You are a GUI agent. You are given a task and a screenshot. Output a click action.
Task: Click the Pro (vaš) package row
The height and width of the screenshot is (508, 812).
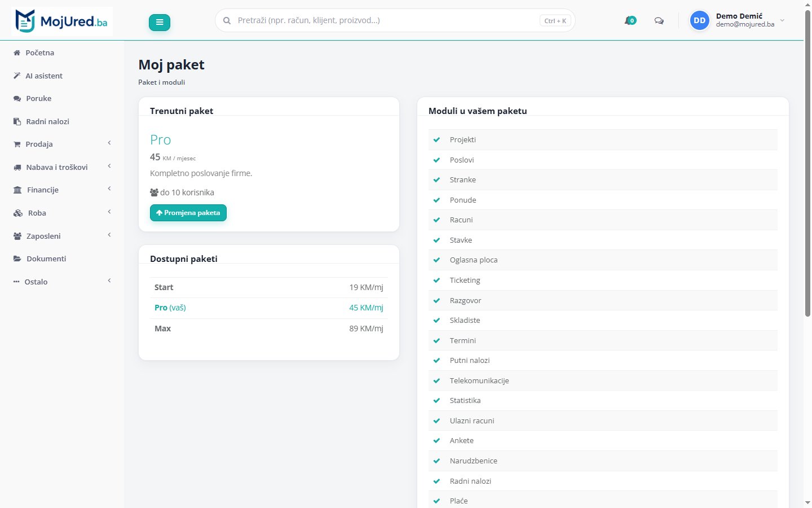[x=269, y=308]
